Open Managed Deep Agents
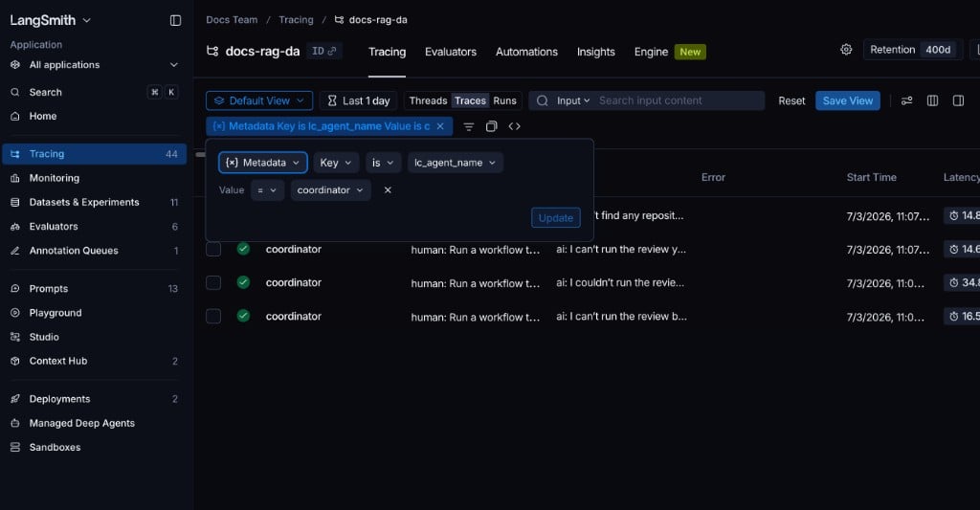Screen dimensions: 980x510 (x=95, y=423)
